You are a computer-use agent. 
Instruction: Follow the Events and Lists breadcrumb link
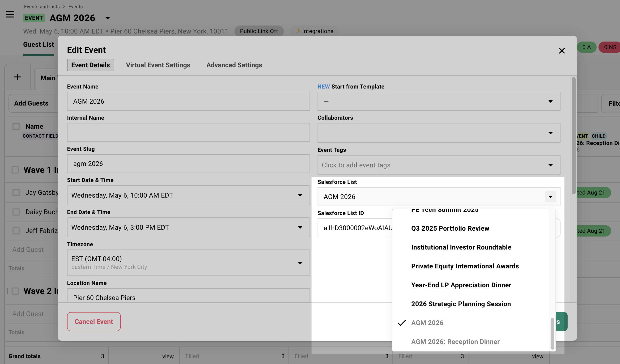pos(42,6)
